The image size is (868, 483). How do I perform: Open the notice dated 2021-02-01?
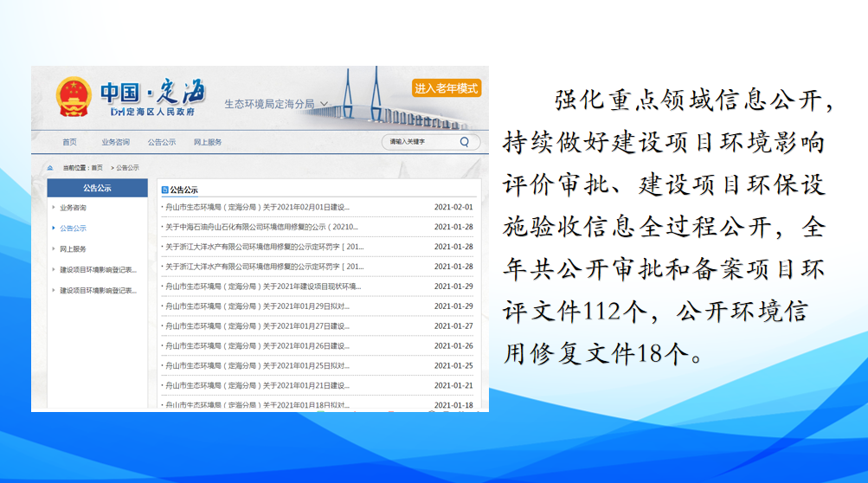(x=257, y=207)
